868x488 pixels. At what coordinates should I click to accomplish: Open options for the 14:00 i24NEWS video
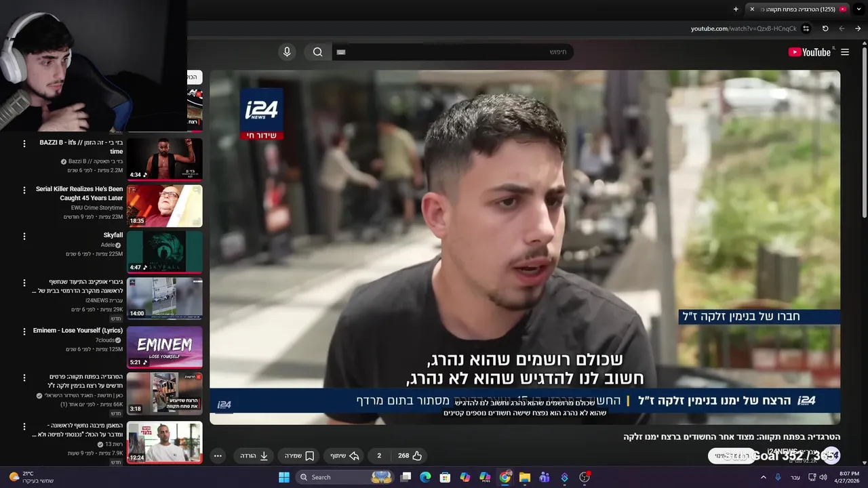pyautogui.click(x=24, y=283)
